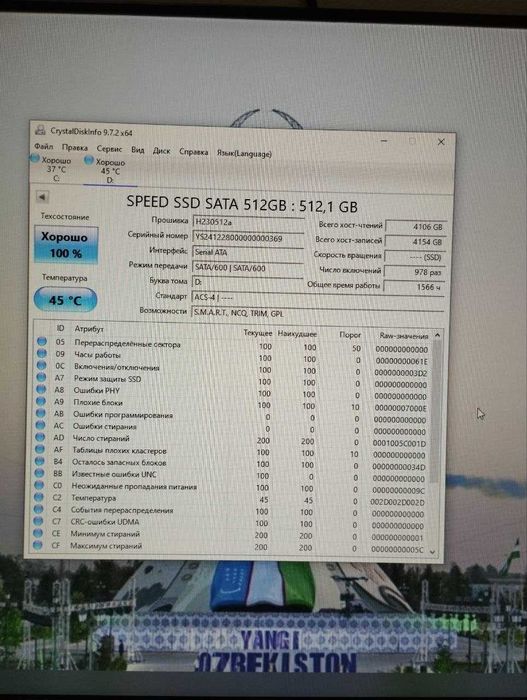Screen dimensions: 527x700
Task: Close the CrystalDiskInfo window
Action: [441, 142]
